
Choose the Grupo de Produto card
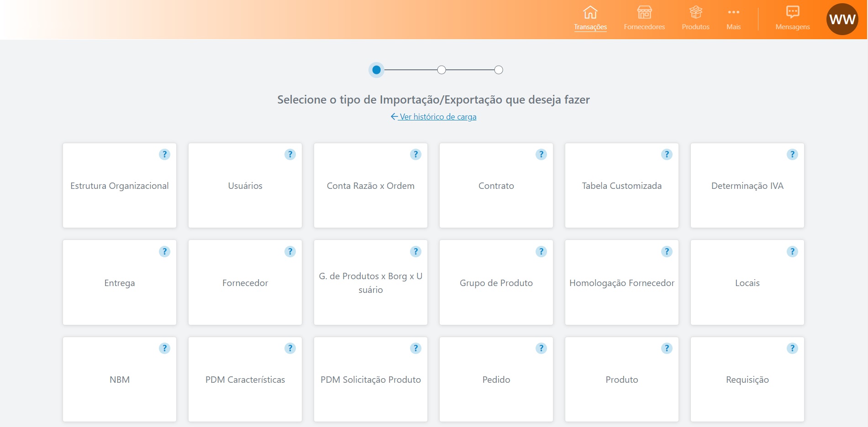click(496, 283)
